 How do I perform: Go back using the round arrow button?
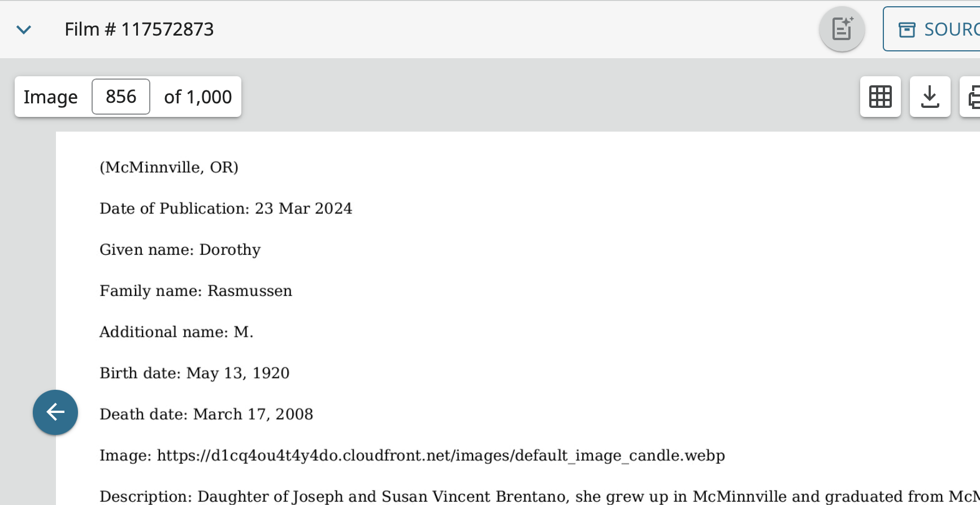tap(55, 412)
